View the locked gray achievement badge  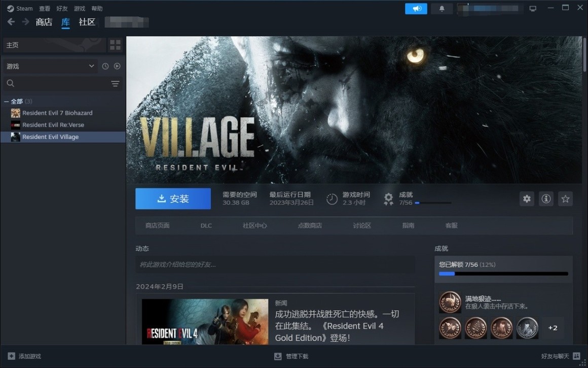click(527, 328)
